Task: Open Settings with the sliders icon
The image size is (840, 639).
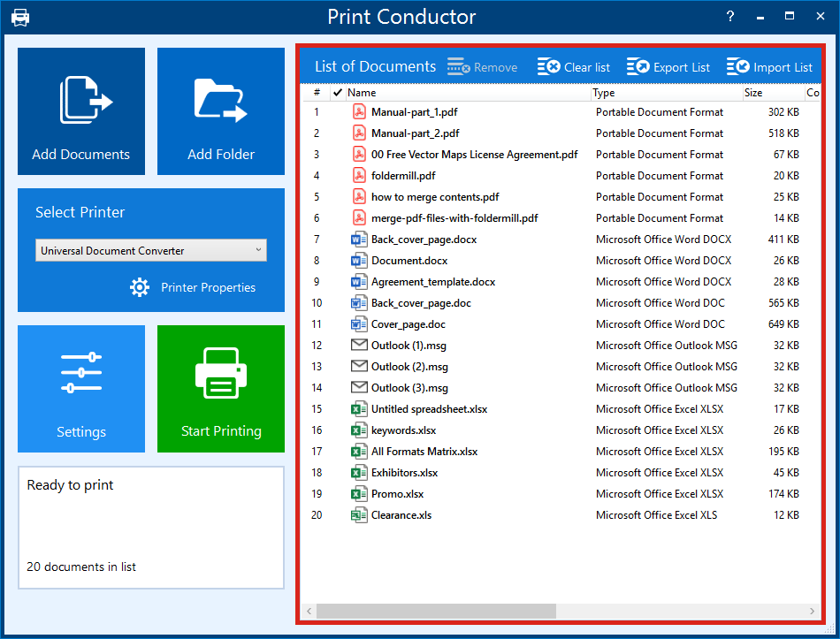Action: tap(81, 373)
